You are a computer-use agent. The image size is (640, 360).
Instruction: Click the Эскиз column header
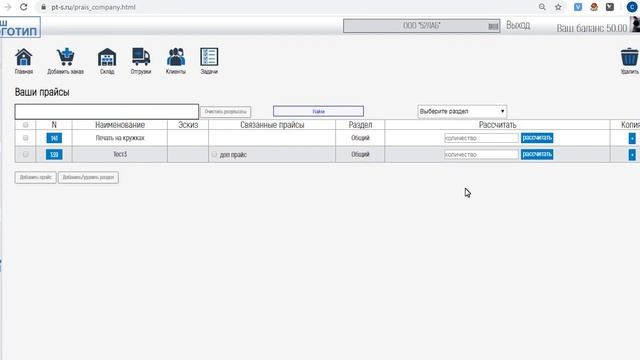tap(188, 125)
